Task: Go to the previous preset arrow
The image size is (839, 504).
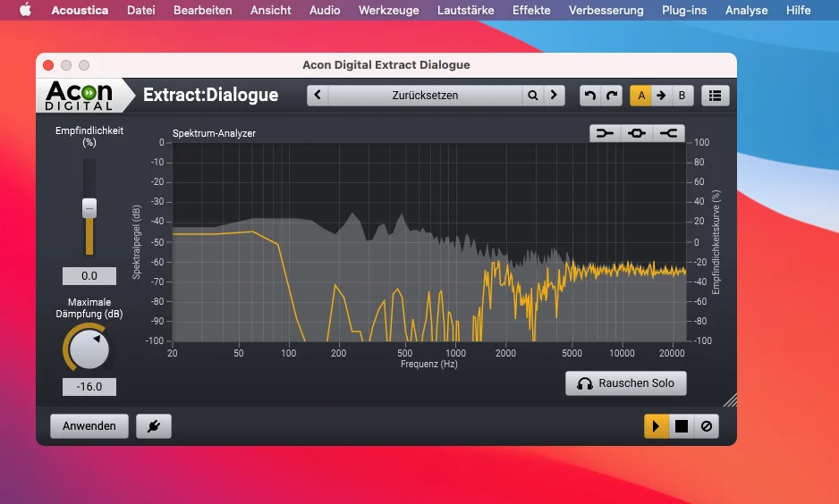Action: [x=318, y=95]
